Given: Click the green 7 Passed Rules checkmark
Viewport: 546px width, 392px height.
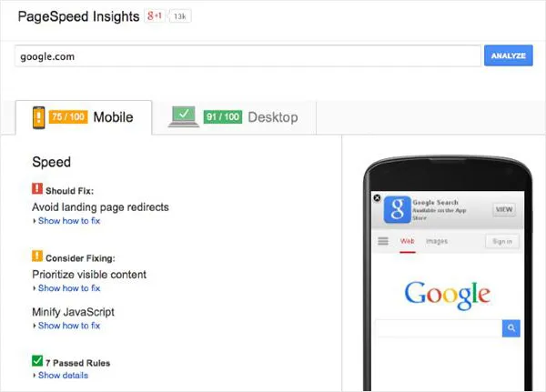Looking at the screenshot, I should point(37,361).
